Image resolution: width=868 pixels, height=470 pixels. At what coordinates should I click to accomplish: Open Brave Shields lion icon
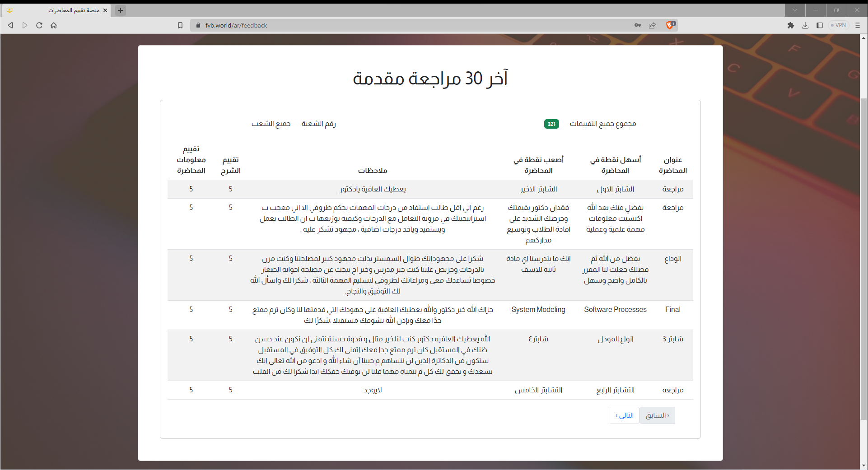[670, 25]
